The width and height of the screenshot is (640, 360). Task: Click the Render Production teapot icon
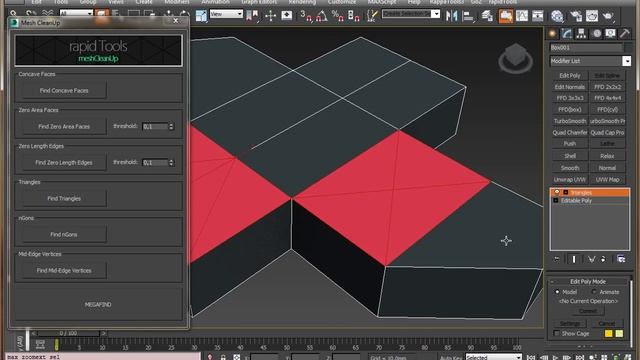pyautogui.click(x=608, y=16)
